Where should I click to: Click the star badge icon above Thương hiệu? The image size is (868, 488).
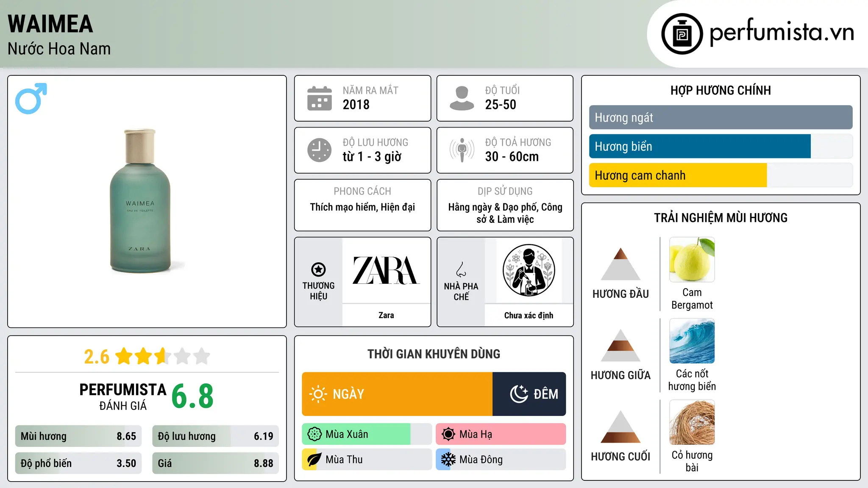[318, 269]
